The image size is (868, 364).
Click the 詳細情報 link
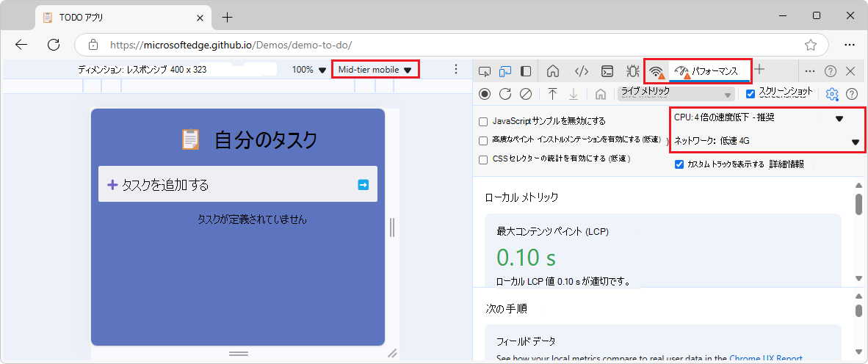[x=786, y=164]
